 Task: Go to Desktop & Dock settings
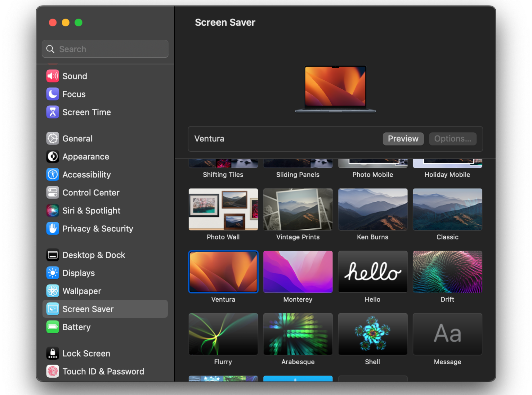click(x=94, y=255)
